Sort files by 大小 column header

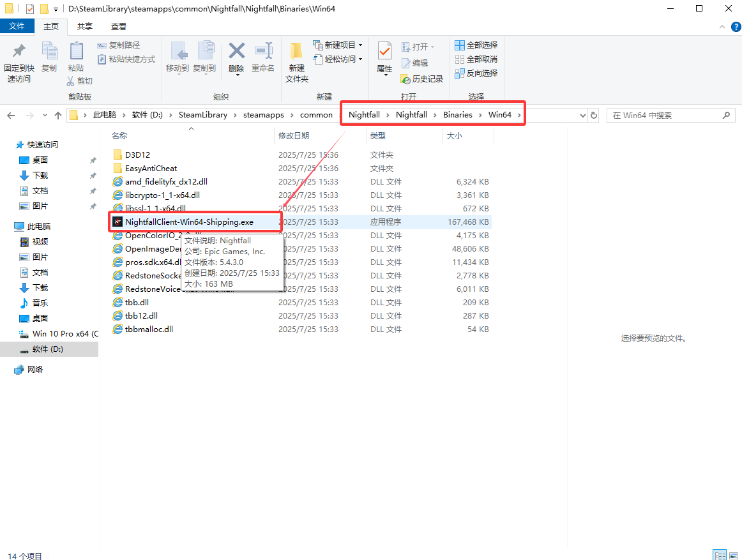[x=468, y=136]
